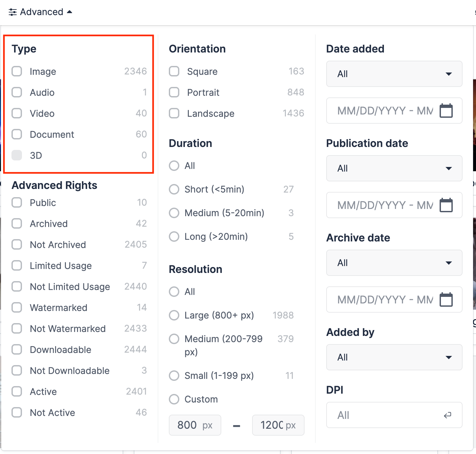Open the Date added calendar picker
476x454 pixels.
coord(446,111)
